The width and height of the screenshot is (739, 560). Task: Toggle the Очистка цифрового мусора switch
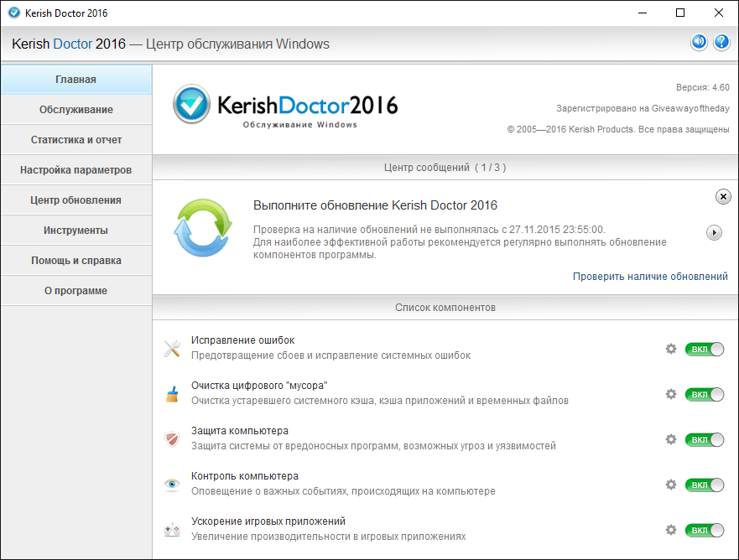click(x=705, y=395)
